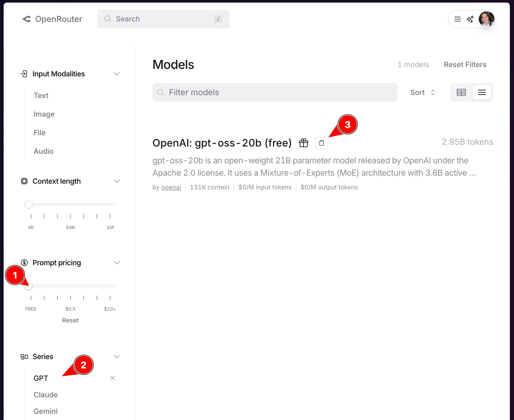Collapse the Series section
This screenshot has height=420, width=514.
(117, 357)
